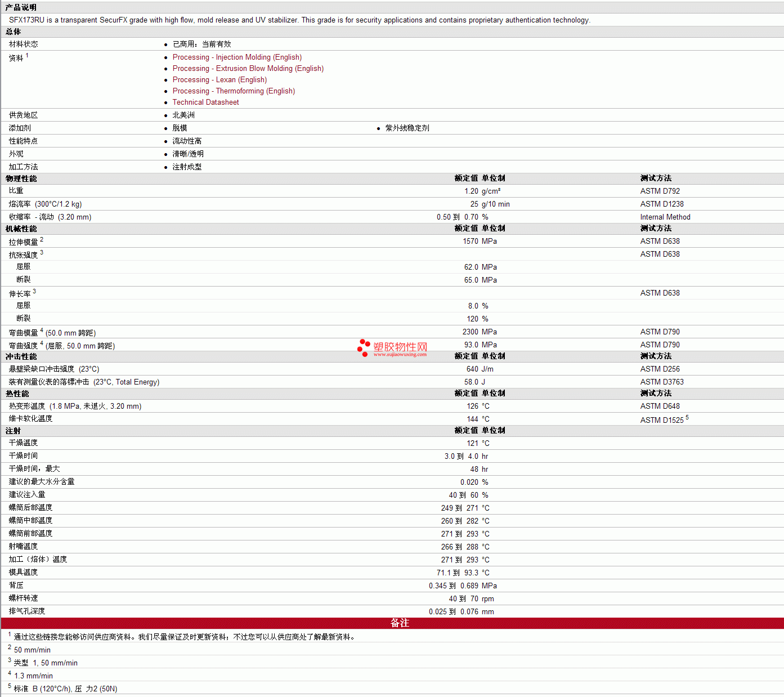Screen dimensions: 784x697
Task: Click the 物理性能 section heading
Action: click(x=21, y=179)
